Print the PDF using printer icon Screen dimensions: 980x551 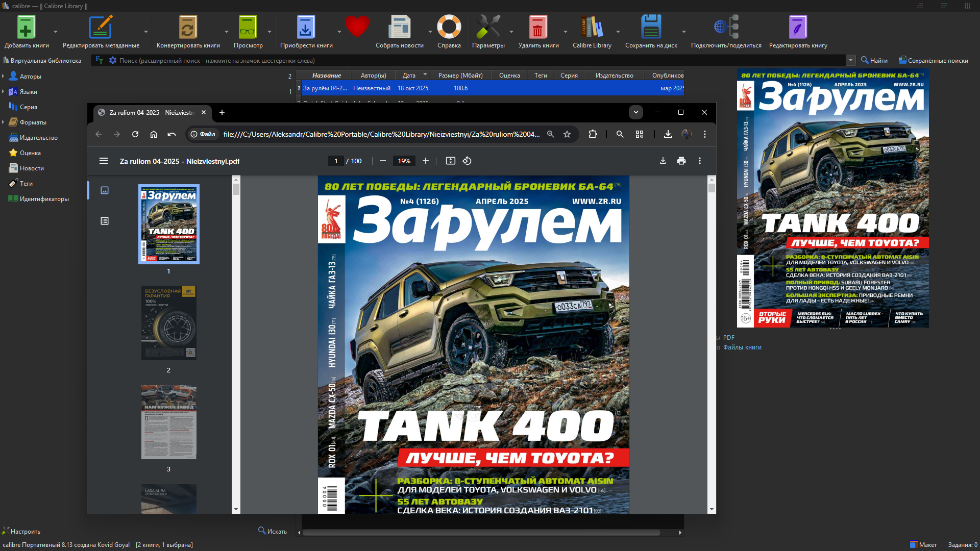coord(681,161)
